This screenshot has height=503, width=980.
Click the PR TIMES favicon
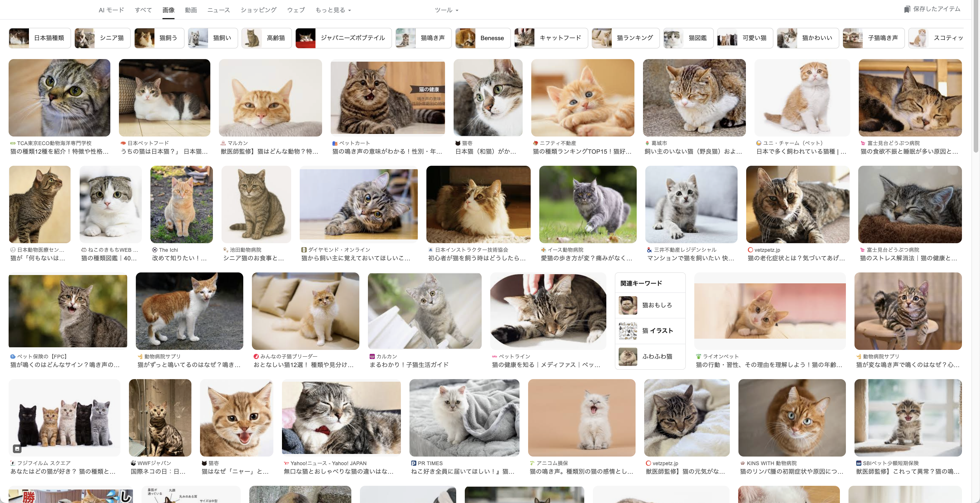pos(413,463)
